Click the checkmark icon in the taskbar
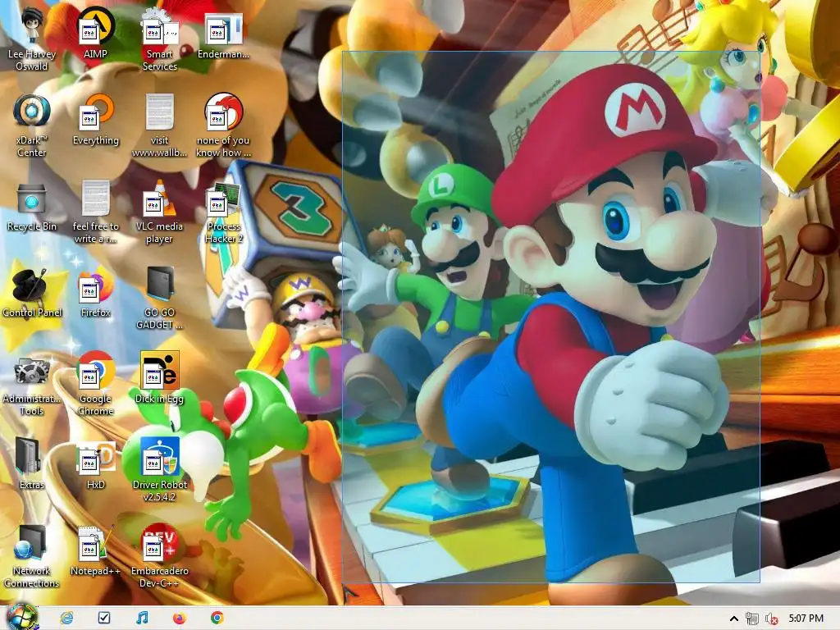 click(104, 619)
